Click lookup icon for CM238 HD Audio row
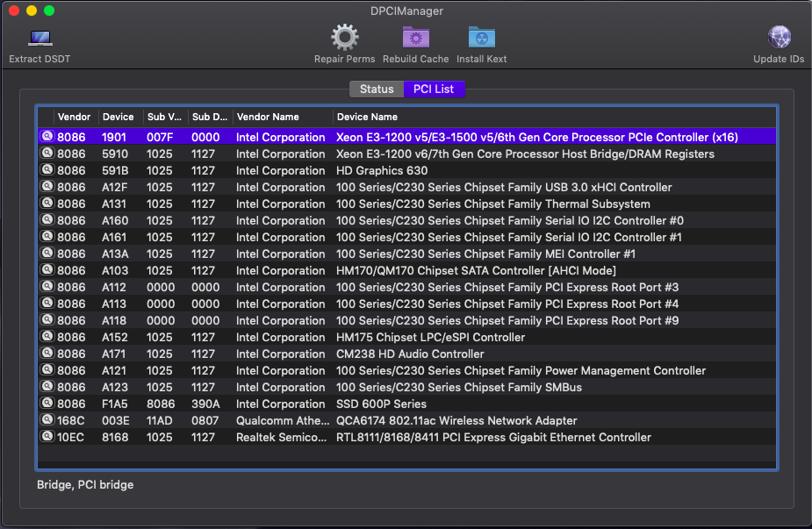The height and width of the screenshot is (529, 812). (47, 353)
